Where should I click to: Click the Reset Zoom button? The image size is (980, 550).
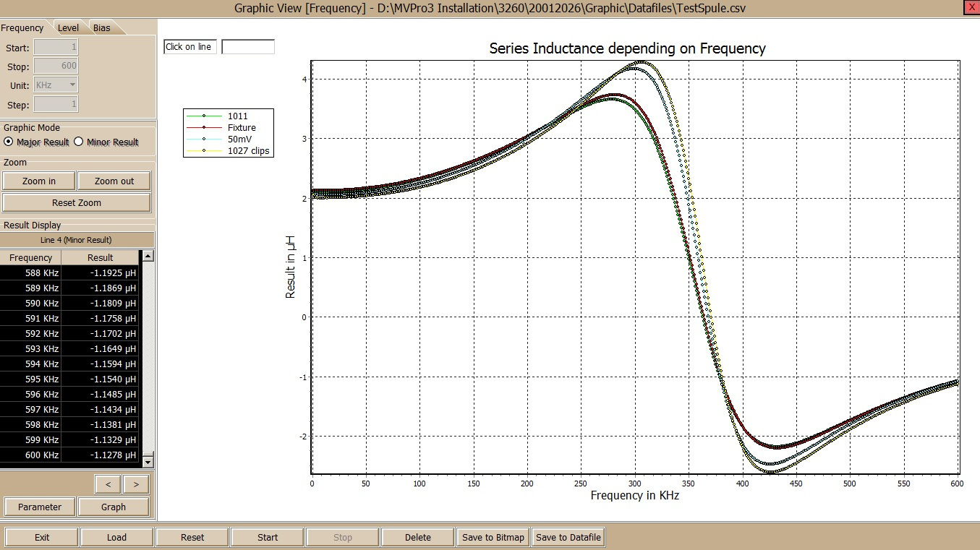tap(77, 202)
